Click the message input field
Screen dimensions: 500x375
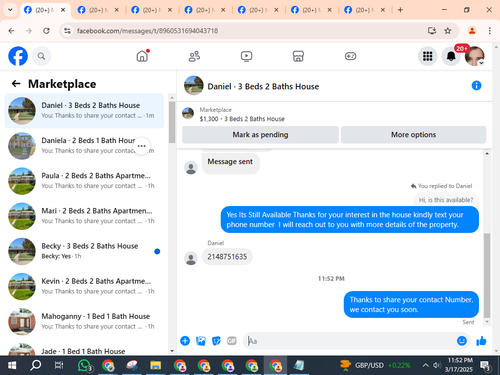pyautogui.click(x=350, y=341)
